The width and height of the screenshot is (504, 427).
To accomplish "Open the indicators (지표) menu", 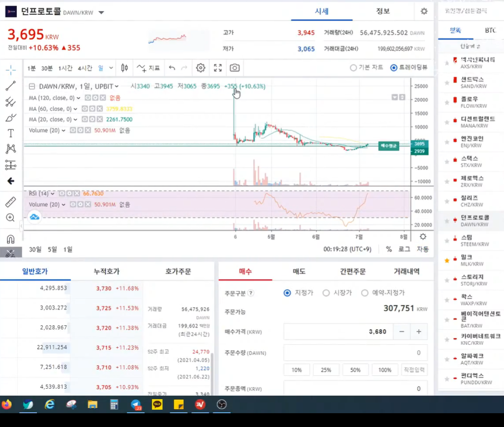I will [x=148, y=68].
